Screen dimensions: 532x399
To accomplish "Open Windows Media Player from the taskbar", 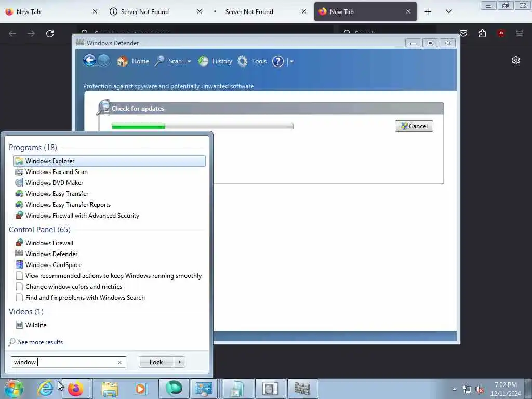I will [140, 389].
